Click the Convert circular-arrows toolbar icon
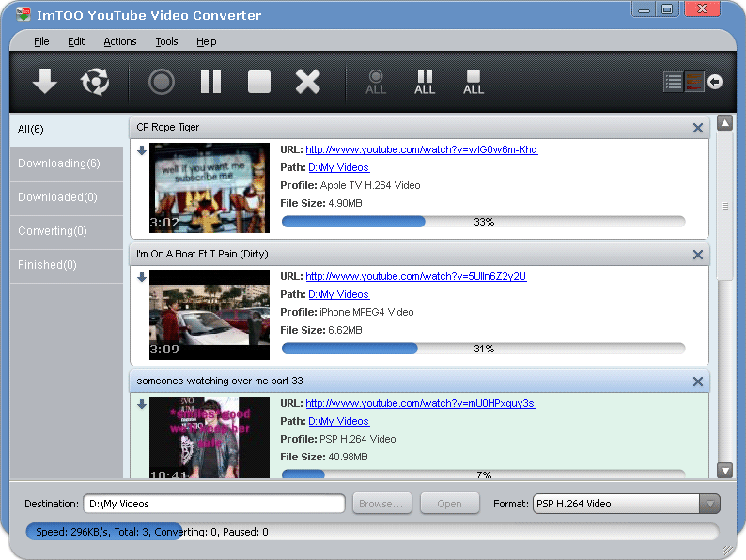Viewport: 746px width, 560px height. tap(95, 82)
